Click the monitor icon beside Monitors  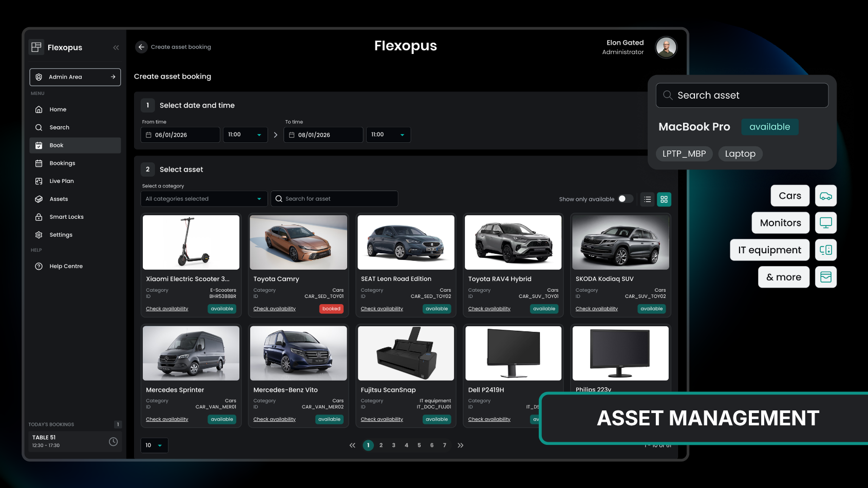point(825,222)
